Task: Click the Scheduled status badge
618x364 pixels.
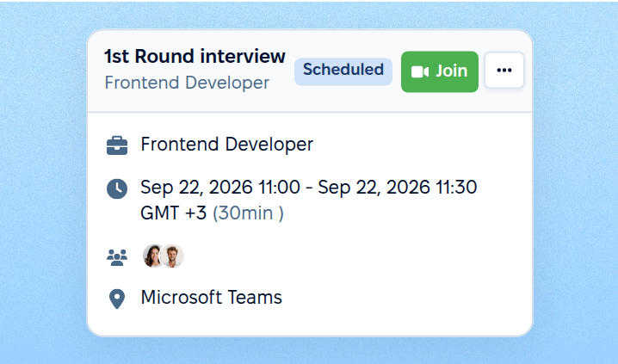Action: point(343,71)
